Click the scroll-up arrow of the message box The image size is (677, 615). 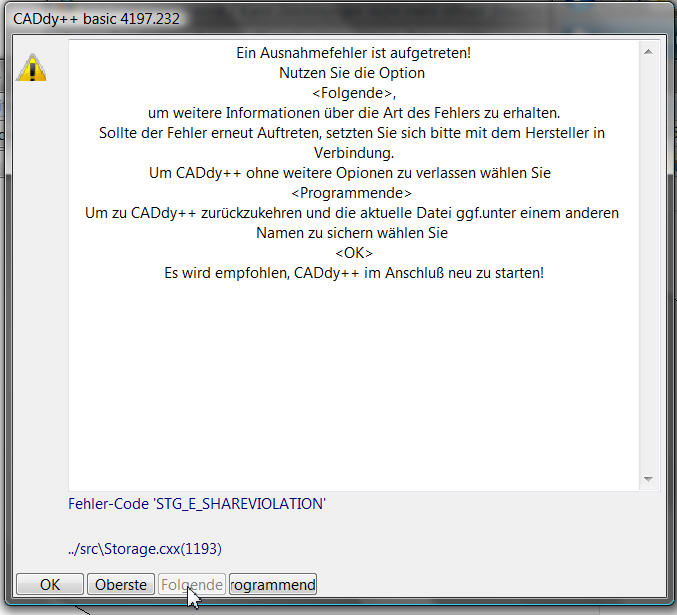pyautogui.click(x=648, y=52)
